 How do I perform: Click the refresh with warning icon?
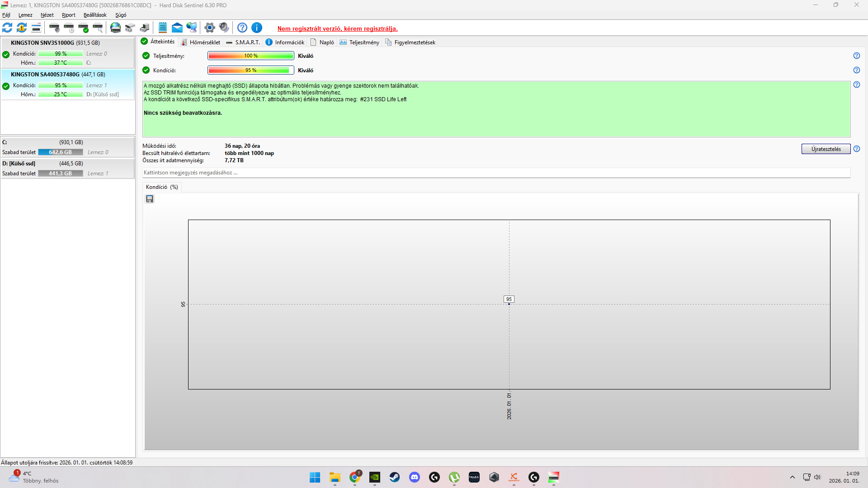tap(22, 28)
